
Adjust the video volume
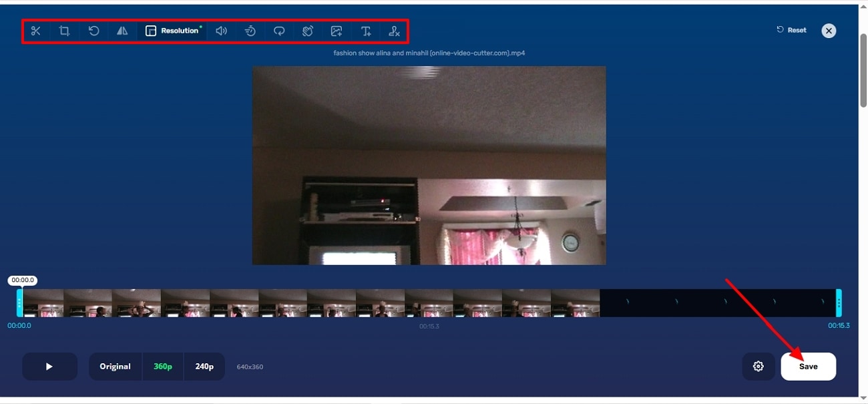[x=220, y=30]
